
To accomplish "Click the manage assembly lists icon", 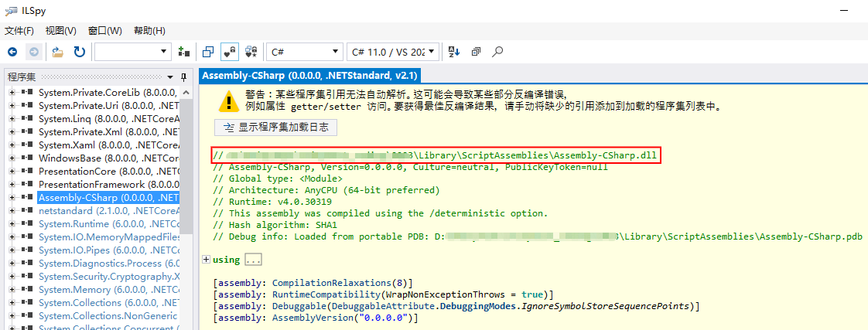I will click(183, 52).
